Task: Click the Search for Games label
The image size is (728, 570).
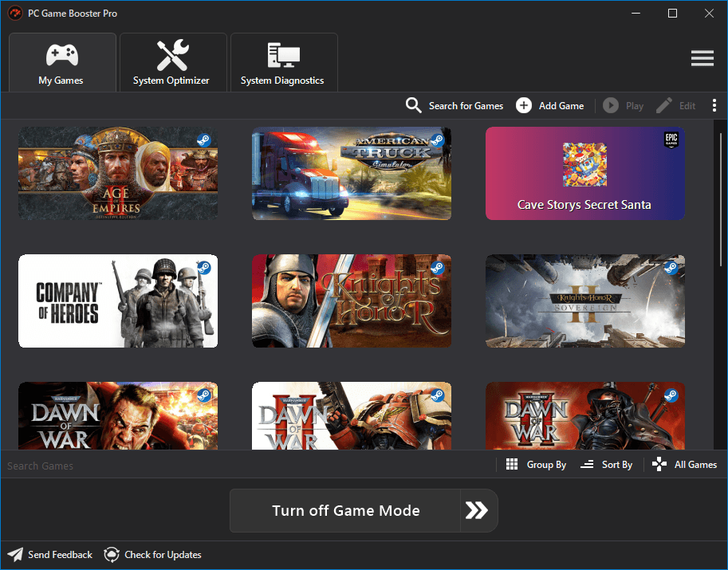Action: pyautogui.click(x=466, y=106)
